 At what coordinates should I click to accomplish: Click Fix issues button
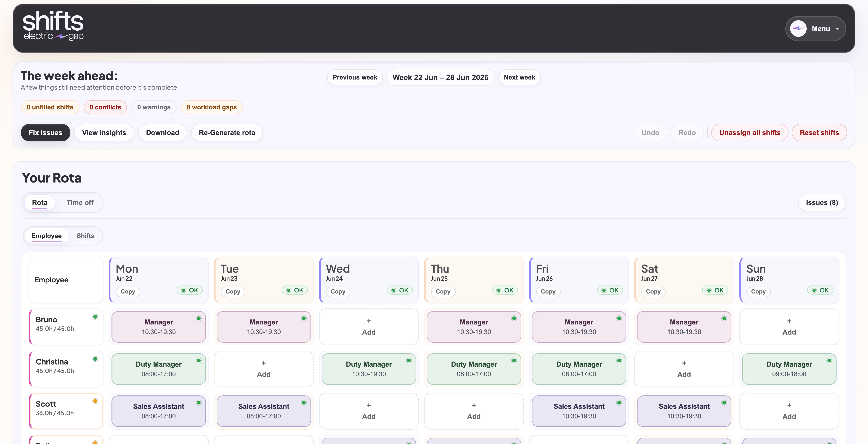tap(46, 133)
